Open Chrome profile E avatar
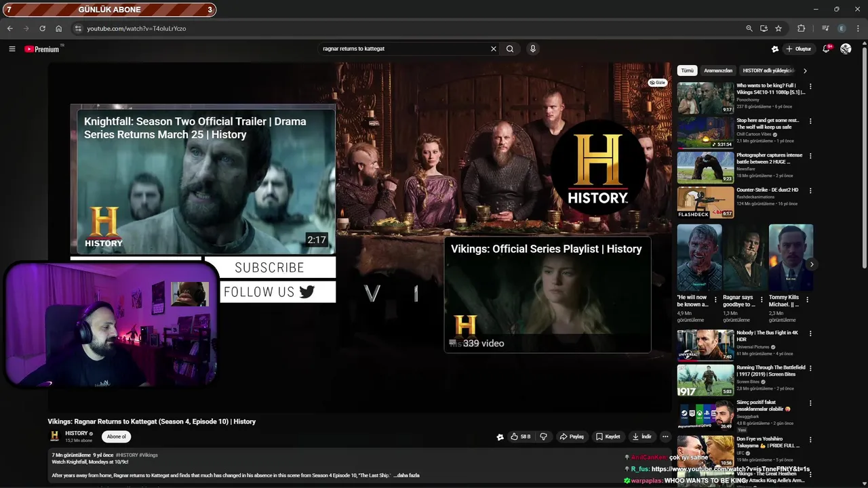 (842, 28)
